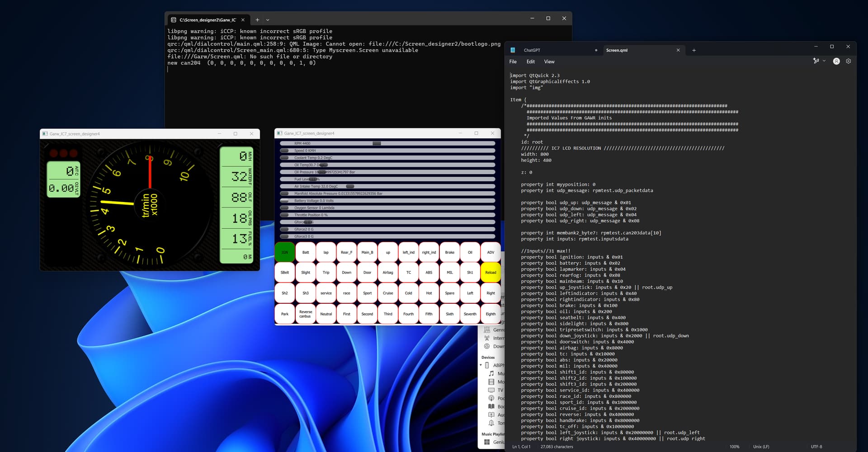
Task: Click the Tones bell icon under Devices
Action: click(x=491, y=423)
